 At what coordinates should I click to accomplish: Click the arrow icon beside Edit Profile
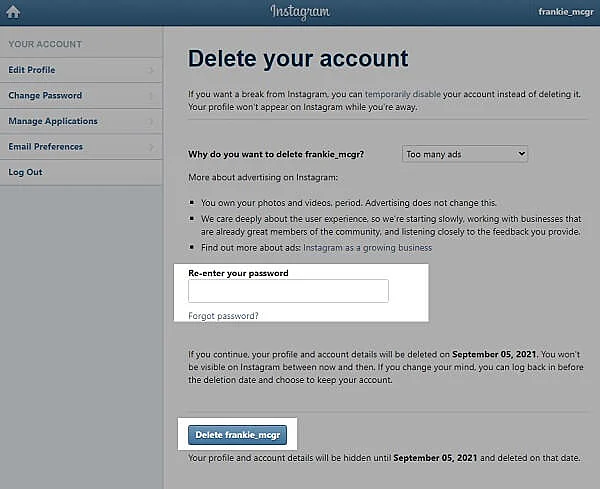[151, 70]
